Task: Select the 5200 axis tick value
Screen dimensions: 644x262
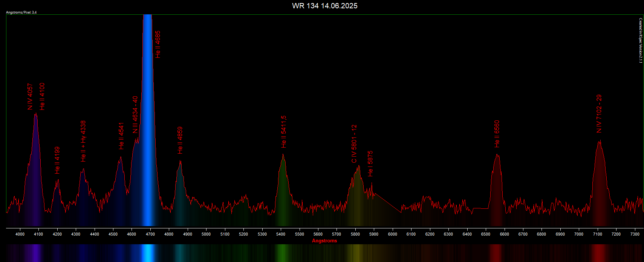Action: 243,234
